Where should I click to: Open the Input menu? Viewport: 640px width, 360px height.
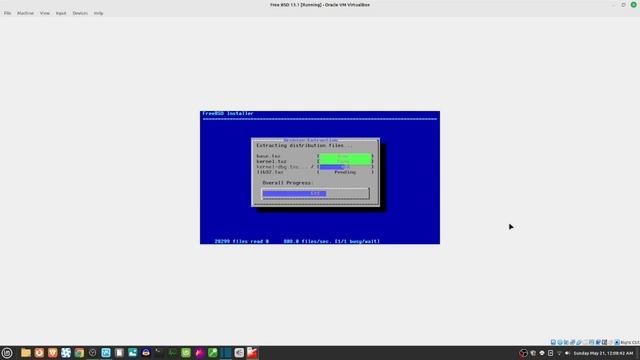(x=61, y=13)
